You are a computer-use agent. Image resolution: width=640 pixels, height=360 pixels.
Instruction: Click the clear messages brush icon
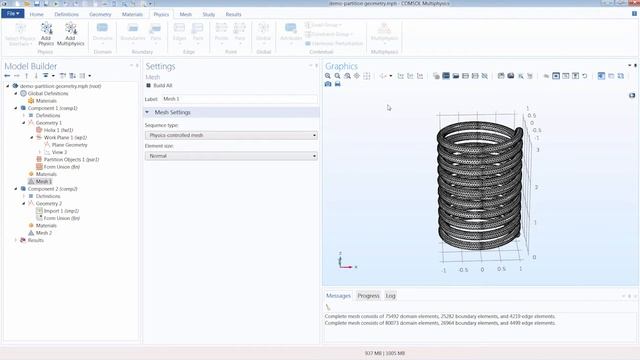(x=328, y=307)
